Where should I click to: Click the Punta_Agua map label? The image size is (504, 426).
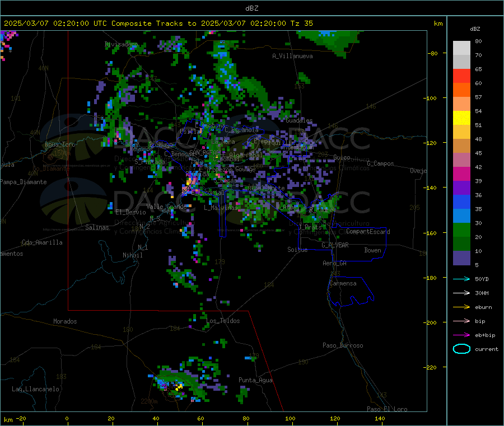pyautogui.click(x=255, y=380)
